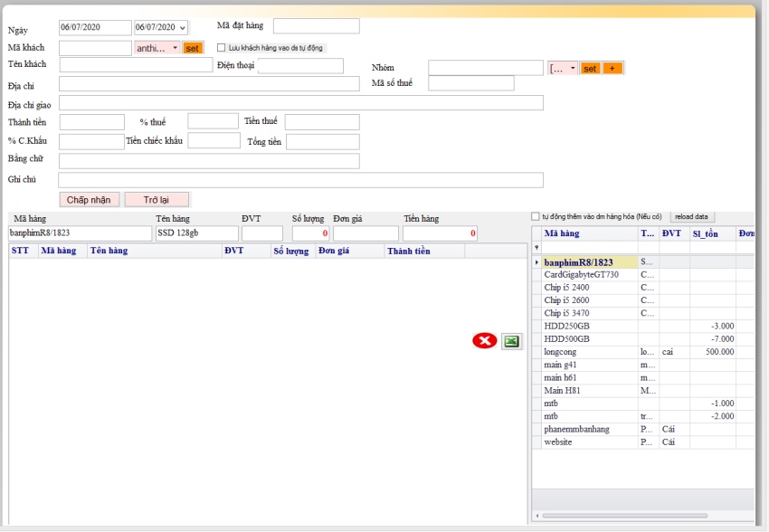Click the Mã đặt hàng input field
The width and height of the screenshot is (769, 532).
(317, 26)
